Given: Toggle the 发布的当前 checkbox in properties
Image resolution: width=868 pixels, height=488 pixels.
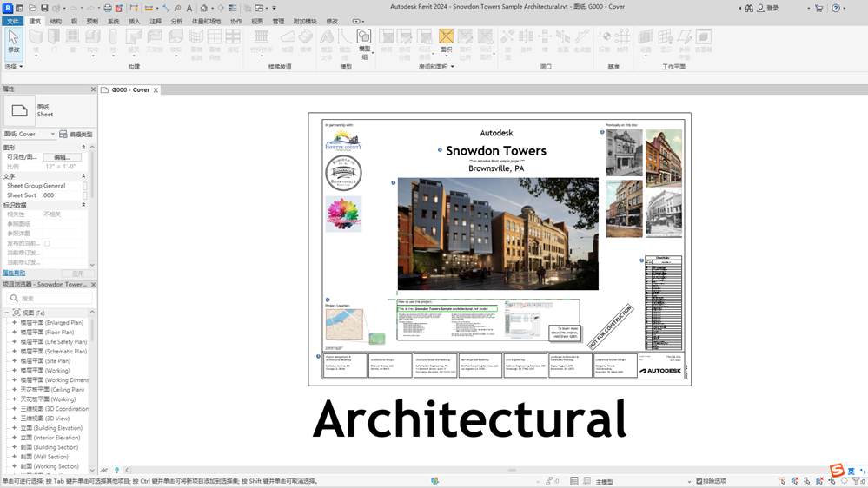Looking at the screenshot, I should [x=47, y=243].
